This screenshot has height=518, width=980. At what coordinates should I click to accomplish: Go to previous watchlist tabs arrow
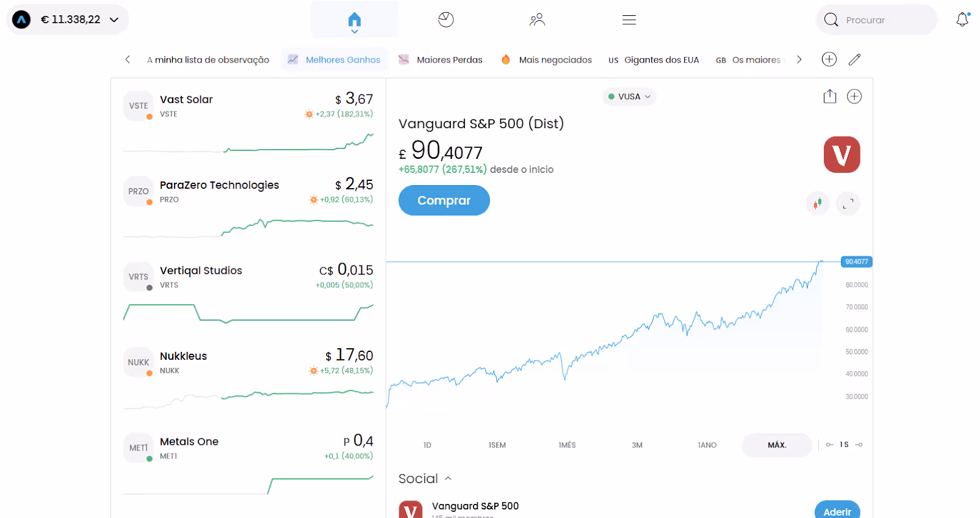click(x=127, y=59)
